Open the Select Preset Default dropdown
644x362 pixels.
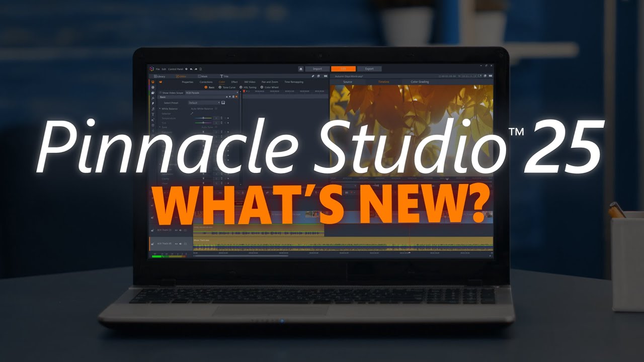click(x=204, y=103)
